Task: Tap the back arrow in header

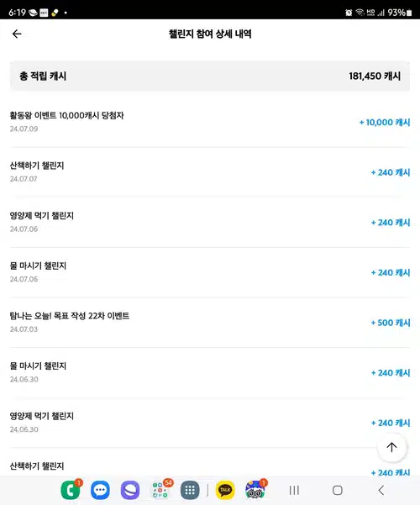Action: tap(17, 34)
